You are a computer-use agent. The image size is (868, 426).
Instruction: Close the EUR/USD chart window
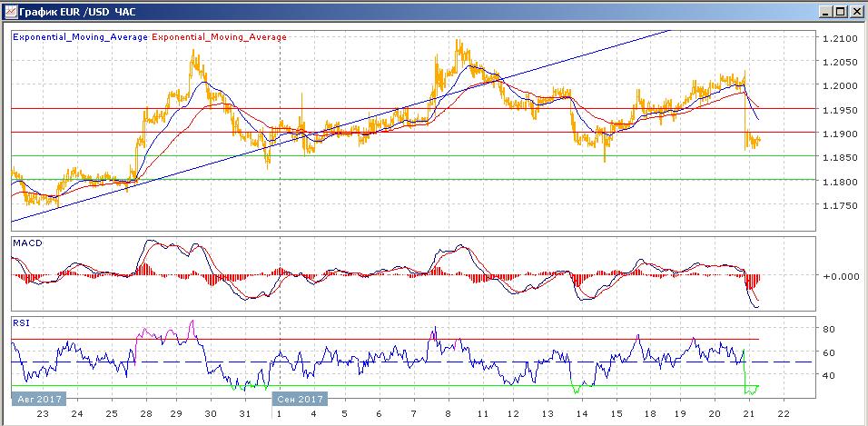coord(854,12)
